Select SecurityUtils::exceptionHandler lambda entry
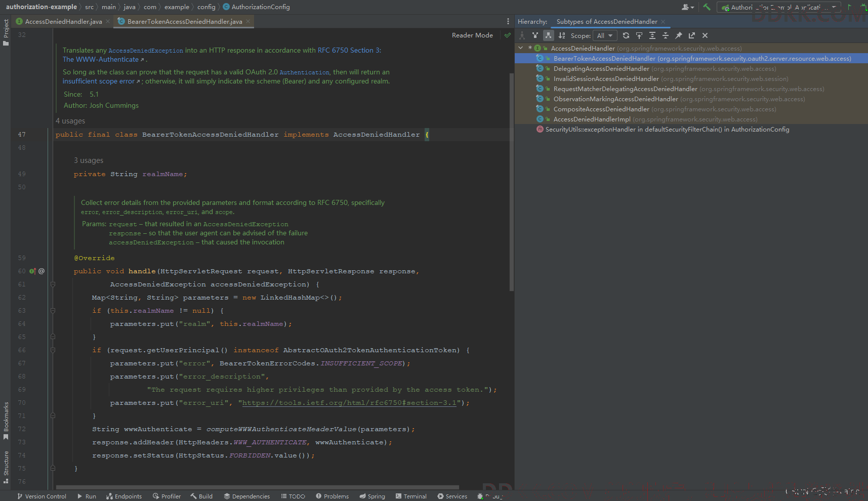868x501 pixels. (x=691, y=130)
